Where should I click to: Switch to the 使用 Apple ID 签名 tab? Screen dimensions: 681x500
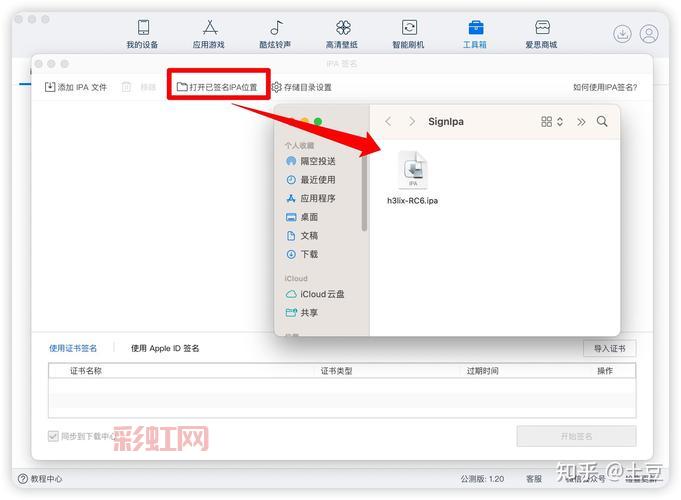tap(165, 348)
